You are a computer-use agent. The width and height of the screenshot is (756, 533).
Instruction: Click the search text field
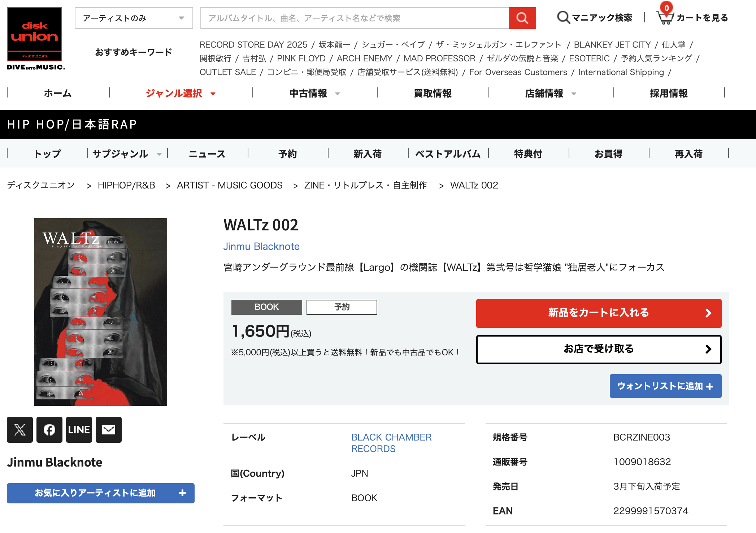355,18
